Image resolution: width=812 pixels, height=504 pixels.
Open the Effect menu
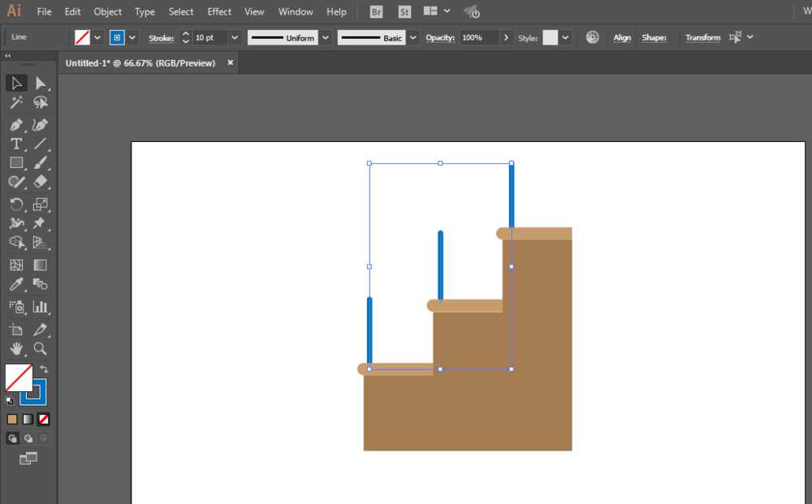pyautogui.click(x=219, y=12)
